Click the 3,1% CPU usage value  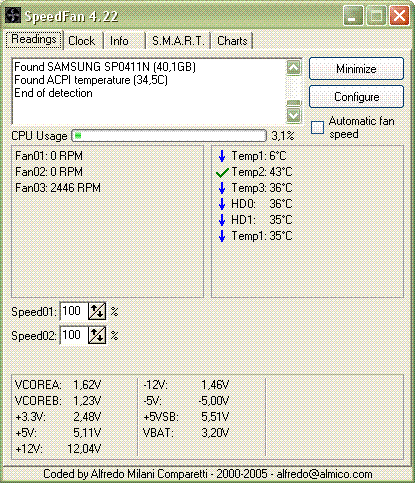(283, 136)
